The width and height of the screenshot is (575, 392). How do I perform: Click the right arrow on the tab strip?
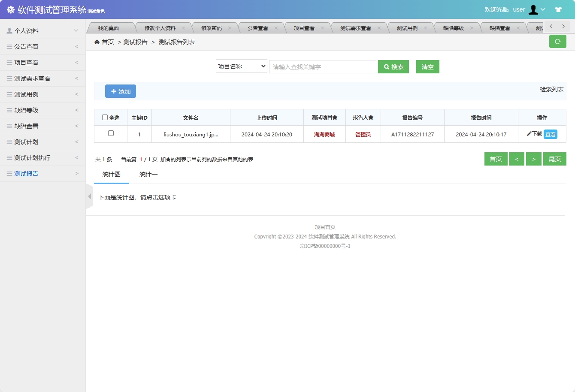click(x=563, y=26)
